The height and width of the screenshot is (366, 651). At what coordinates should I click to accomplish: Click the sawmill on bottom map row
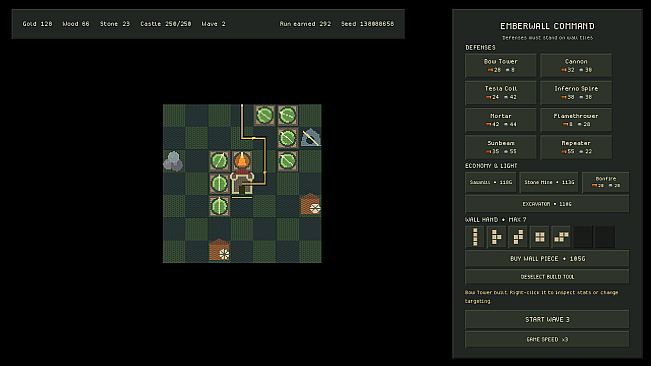[x=219, y=250]
